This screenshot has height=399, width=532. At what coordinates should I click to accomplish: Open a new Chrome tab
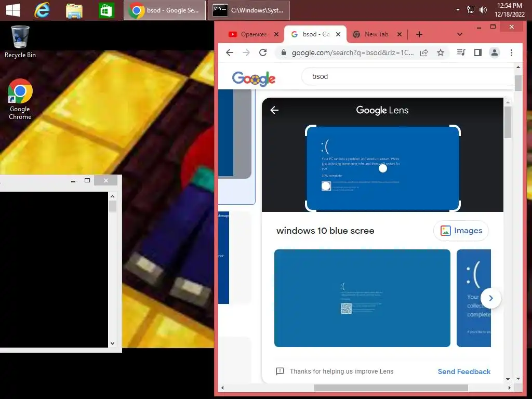pyautogui.click(x=419, y=34)
